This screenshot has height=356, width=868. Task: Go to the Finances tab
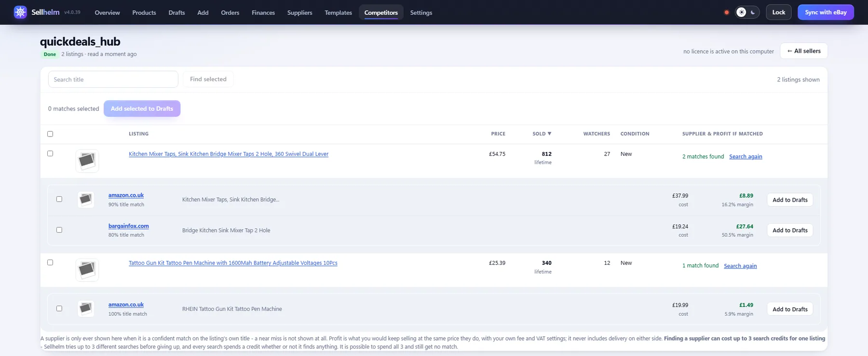tap(263, 13)
